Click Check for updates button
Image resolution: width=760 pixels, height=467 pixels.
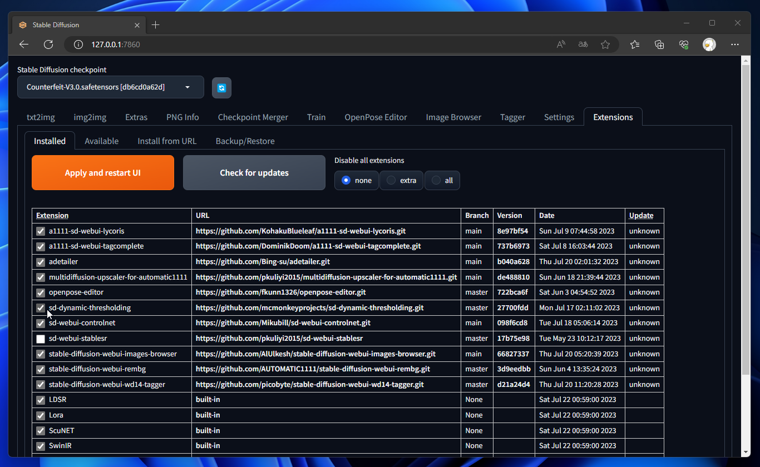click(x=254, y=173)
